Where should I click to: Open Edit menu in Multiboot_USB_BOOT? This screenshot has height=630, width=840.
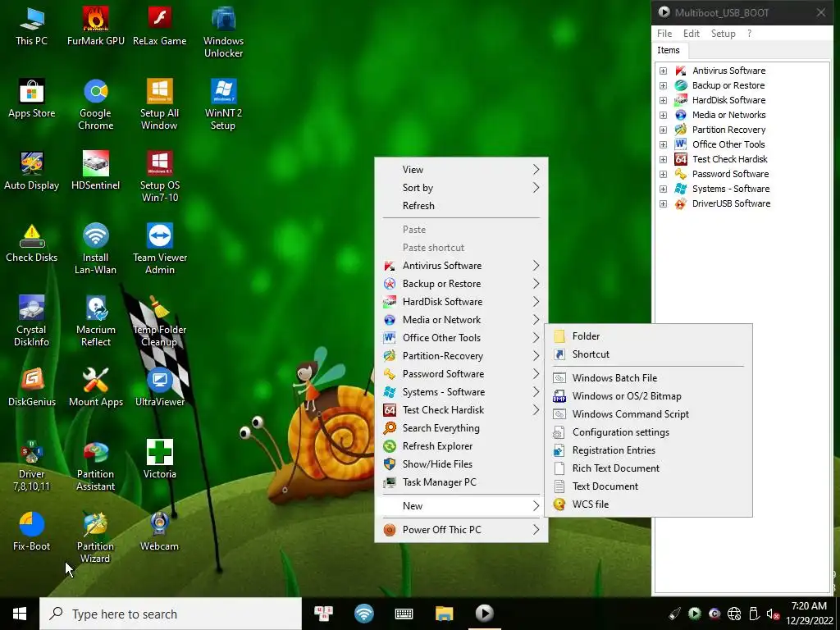click(691, 33)
